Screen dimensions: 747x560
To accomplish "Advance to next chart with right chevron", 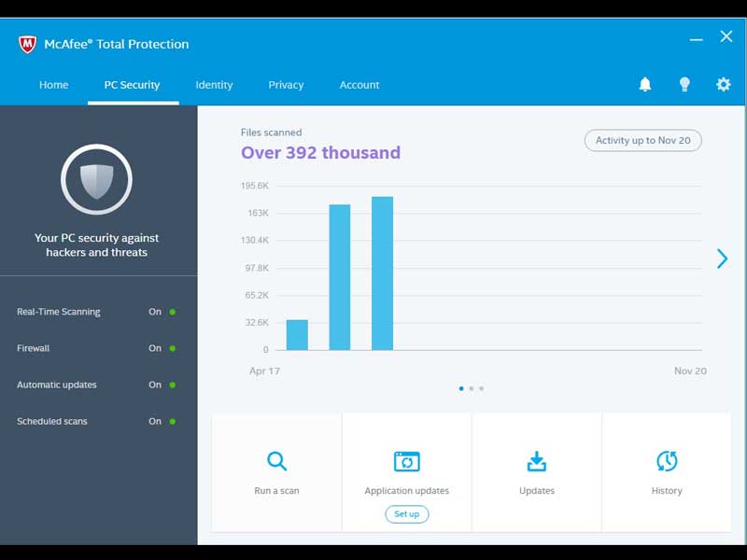I will [x=722, y=259].
